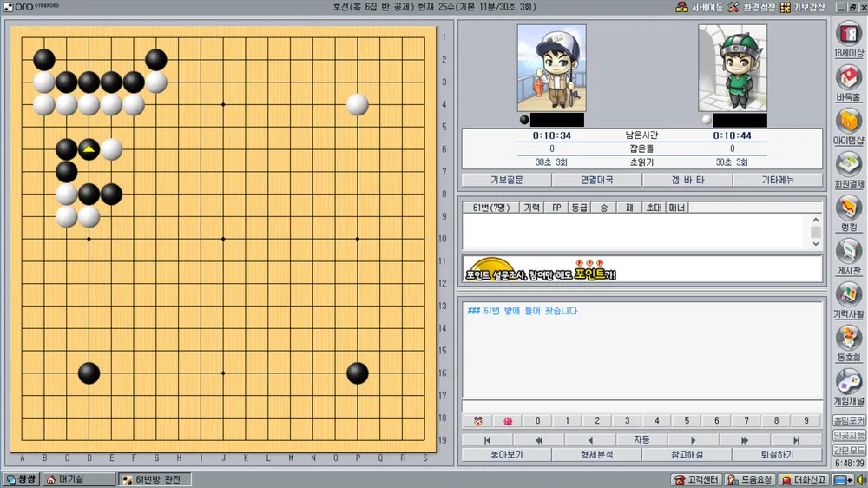Jump to the first move

coord(487,440)
